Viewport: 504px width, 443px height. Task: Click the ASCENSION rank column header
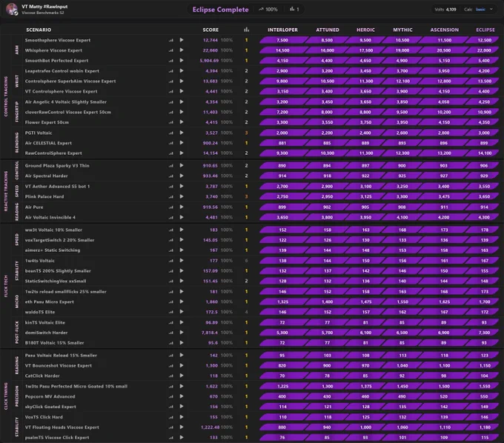[x=445, y=30]
